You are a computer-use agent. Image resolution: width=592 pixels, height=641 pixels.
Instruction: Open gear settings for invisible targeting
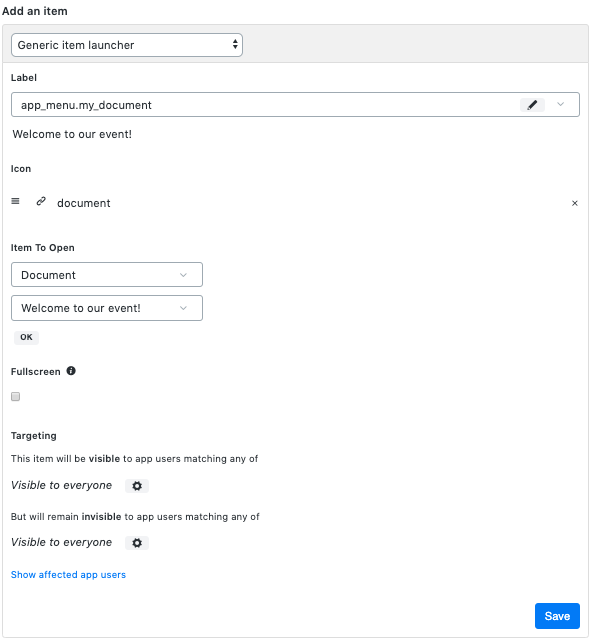point(137,543)
